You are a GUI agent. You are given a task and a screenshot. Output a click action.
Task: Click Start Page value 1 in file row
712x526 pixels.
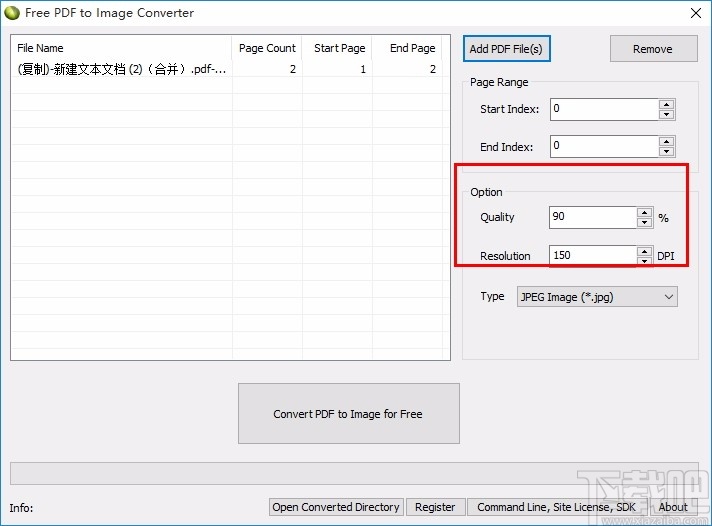363,69
